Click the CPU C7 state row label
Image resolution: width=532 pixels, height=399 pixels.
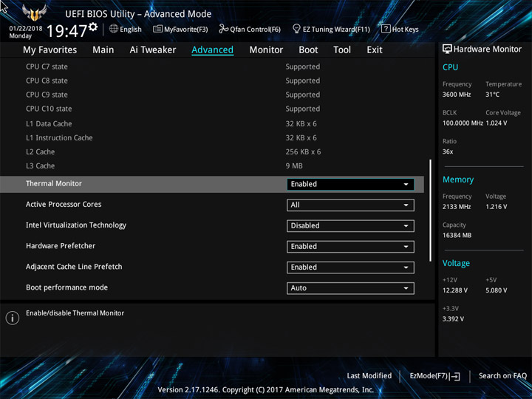point(47,66)
